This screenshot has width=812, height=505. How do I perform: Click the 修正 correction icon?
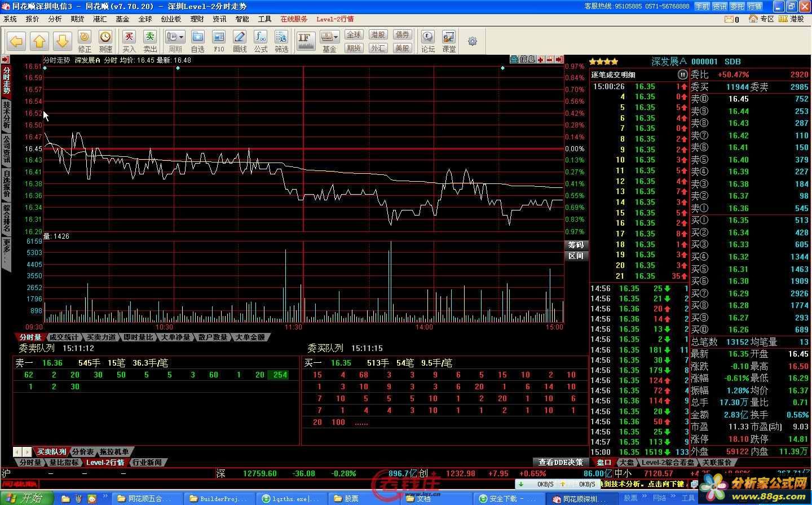[85, 41]
